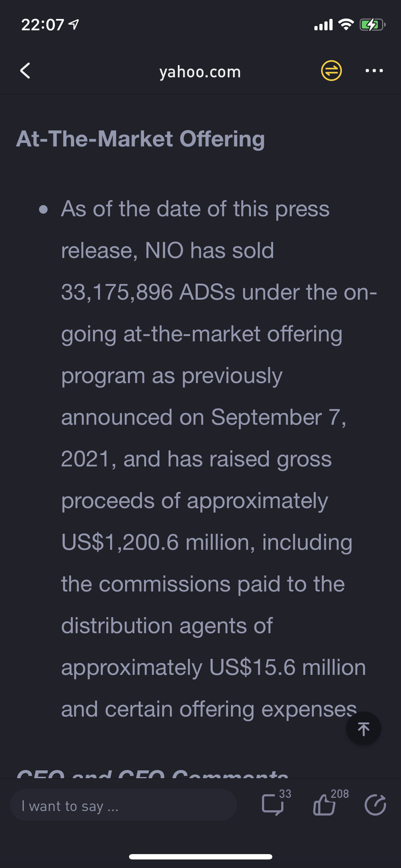Viewport: 401px width, 868px height.
Task: Open the three-dot more options menu
Action: (x=374, y=71)
